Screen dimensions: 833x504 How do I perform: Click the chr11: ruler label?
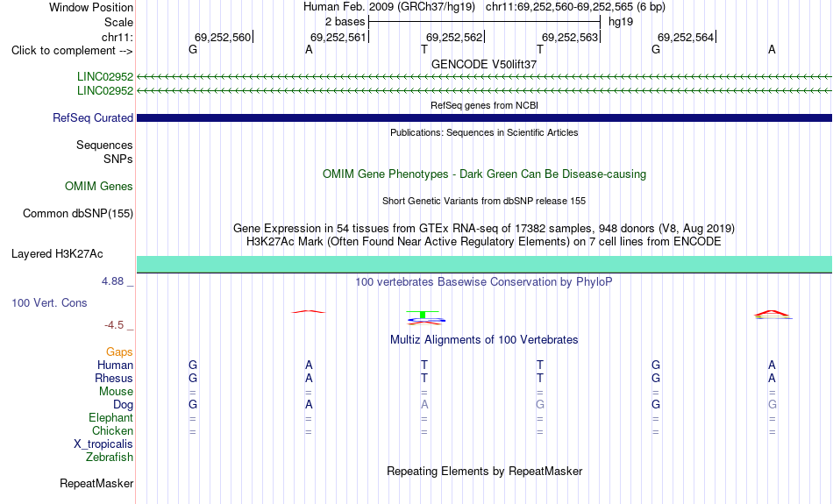(117, 37)
